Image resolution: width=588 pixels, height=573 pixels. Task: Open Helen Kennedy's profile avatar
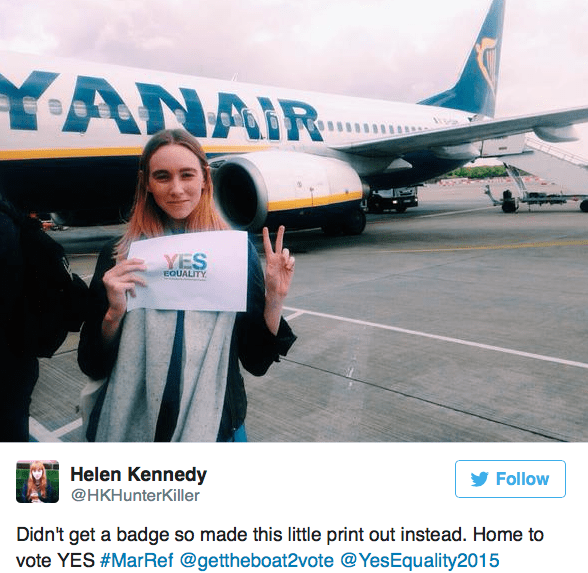click(38, 482)
